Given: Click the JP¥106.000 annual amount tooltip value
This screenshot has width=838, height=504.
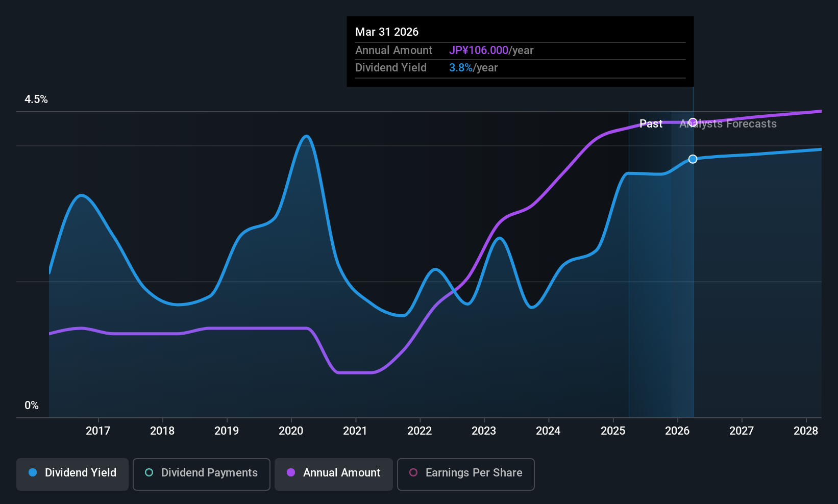Looking at the screenshot, I should pyautogui.click(x=479, y=51).
